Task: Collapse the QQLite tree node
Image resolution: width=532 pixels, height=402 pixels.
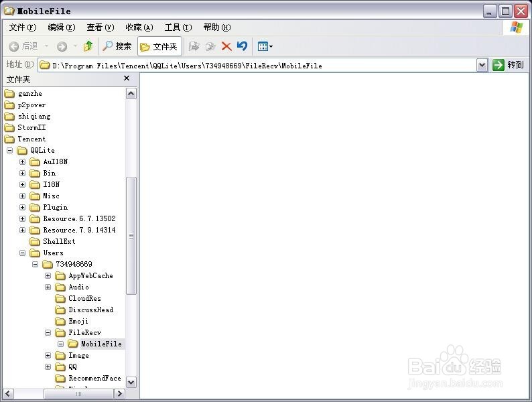Action: coord(10,150)
